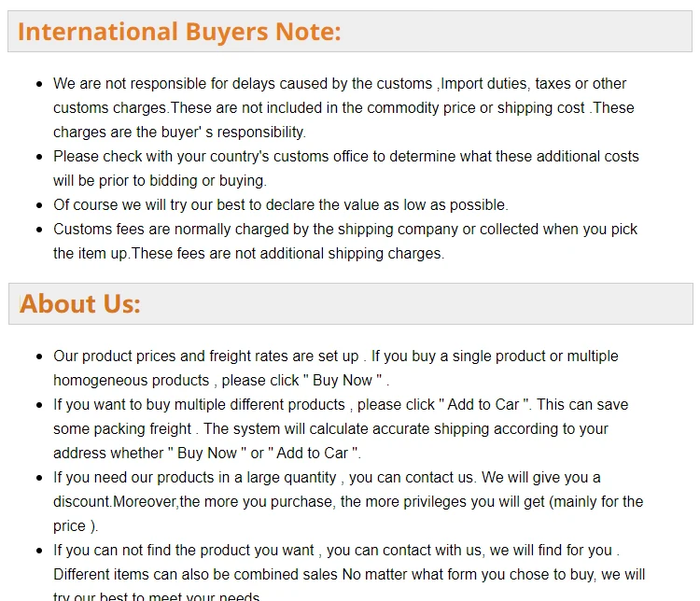The width and height of the screenshot is (700, 601).
Task: Click the sentence about declaring value low
Action: (281, 205)
